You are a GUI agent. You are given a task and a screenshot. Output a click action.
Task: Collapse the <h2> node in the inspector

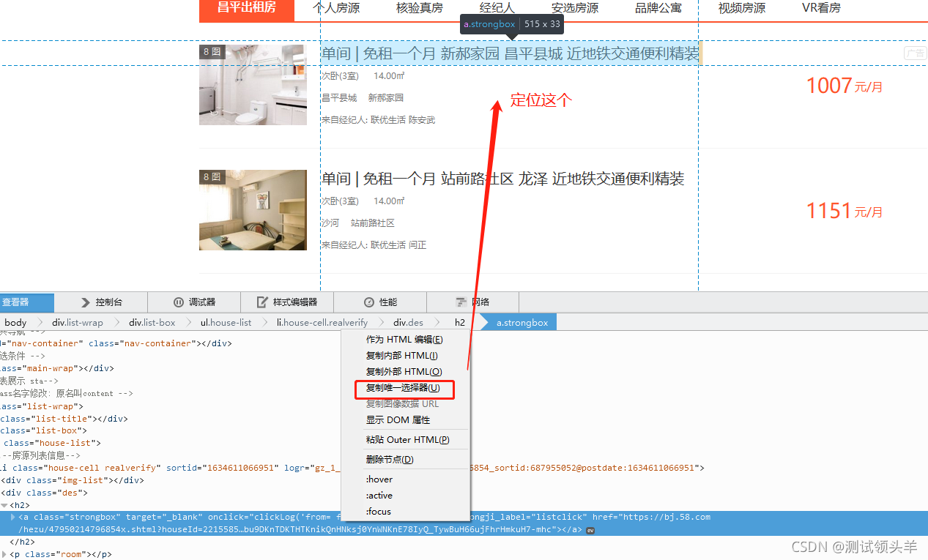[6, 504]
